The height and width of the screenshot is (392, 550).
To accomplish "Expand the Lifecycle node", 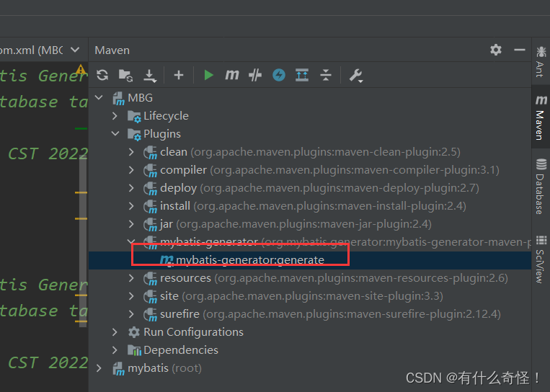I will [115, 116].
